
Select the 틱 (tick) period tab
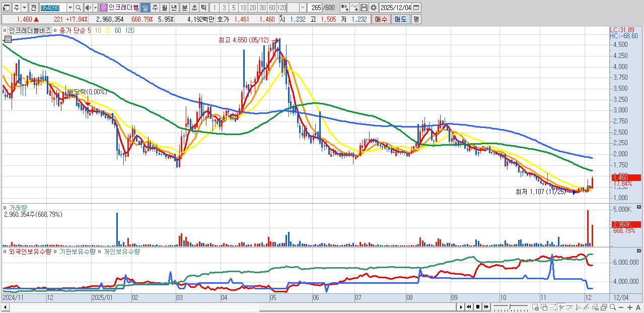pyautogui.click(x=203, y=8)
